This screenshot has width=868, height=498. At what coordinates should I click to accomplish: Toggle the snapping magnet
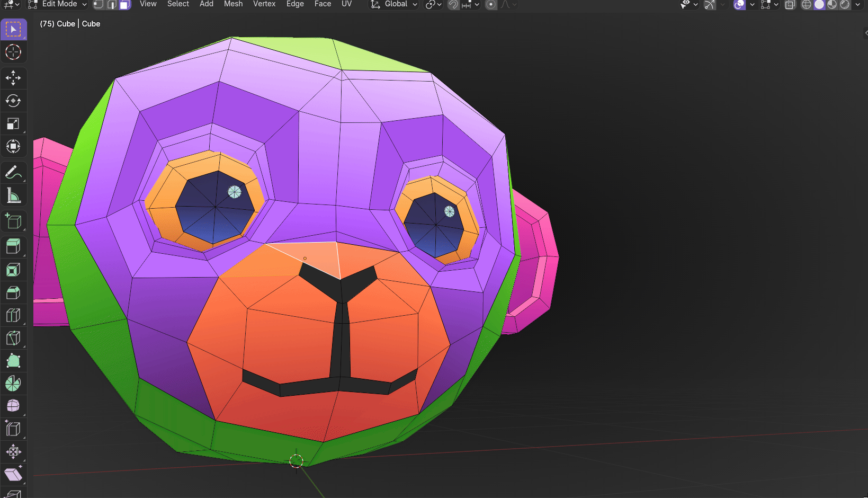[453, 4]
